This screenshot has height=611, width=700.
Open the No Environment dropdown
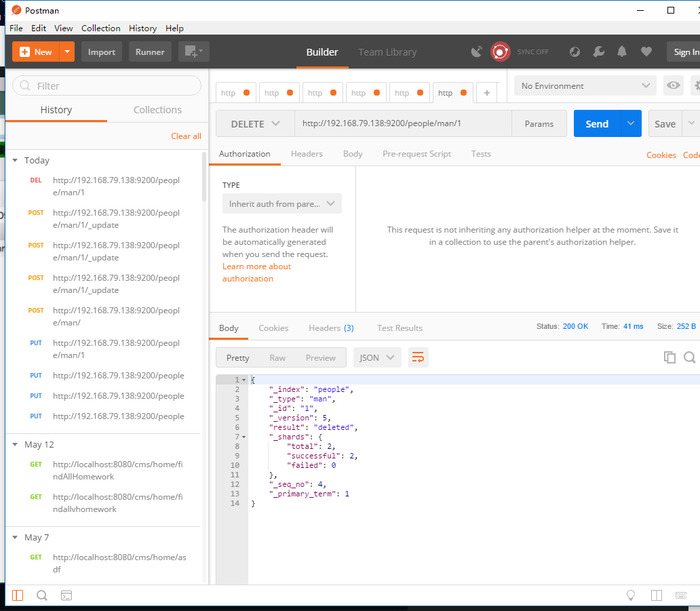coord(585,86)
